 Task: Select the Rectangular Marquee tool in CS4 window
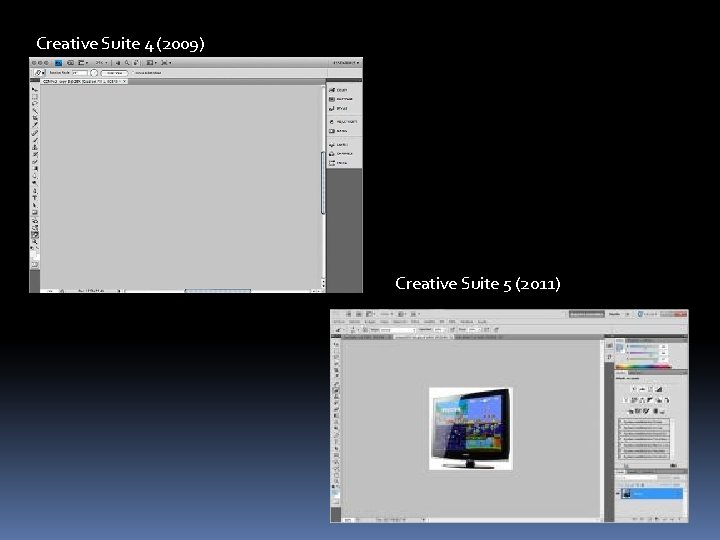34,96
